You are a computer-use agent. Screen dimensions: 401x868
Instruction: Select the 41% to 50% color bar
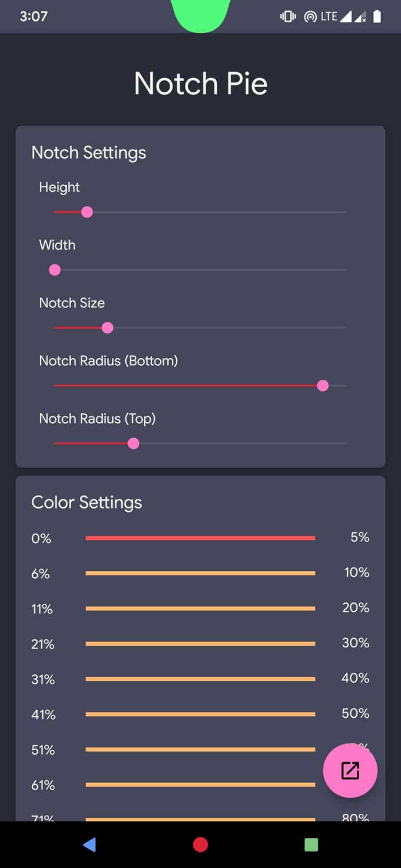click(x=200, y=714)
